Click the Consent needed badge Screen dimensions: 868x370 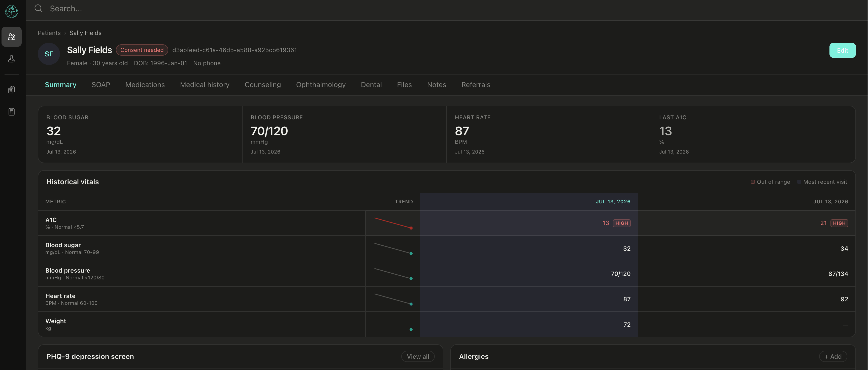pyautogui.click(x=142, y=50)
